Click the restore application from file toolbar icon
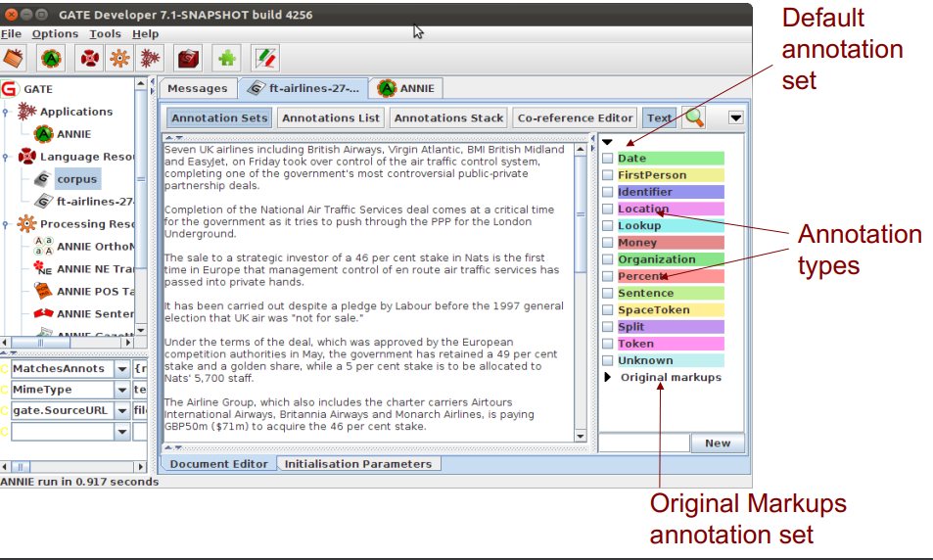Image resolution: width=933 pixels, height=560 pixels. (x=13, y=59)
